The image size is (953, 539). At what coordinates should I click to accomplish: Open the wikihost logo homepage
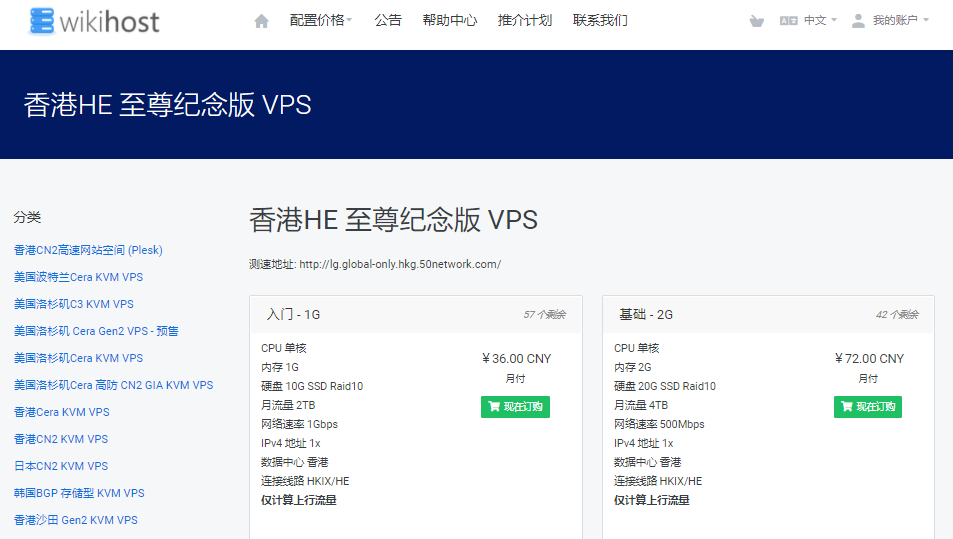94,21
